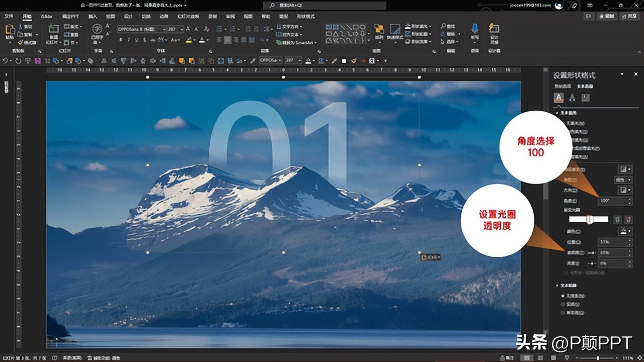Click the Record button at top right
The width and height of the screenshot is (644, 362).
607,16
